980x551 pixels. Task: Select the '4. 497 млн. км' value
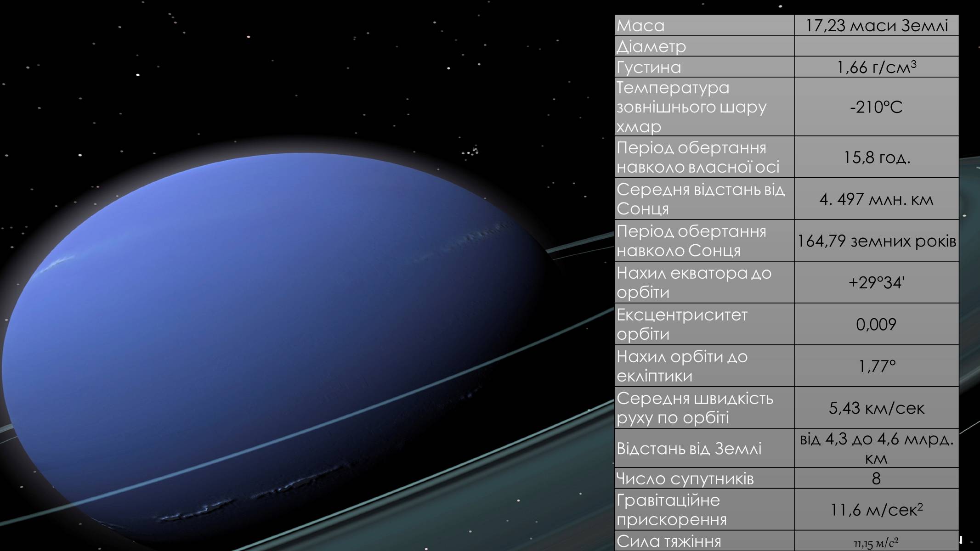click(876, 199)
